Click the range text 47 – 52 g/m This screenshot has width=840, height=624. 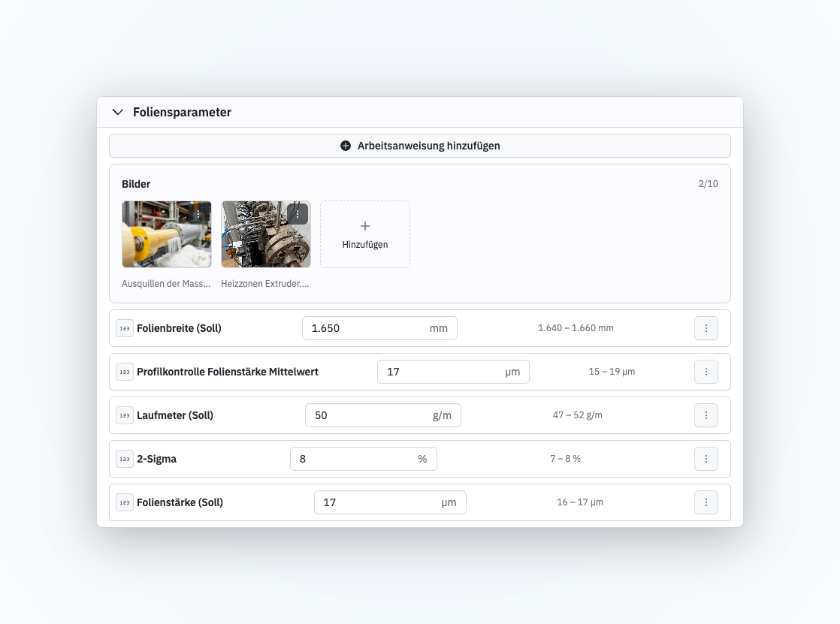(578, 415)
